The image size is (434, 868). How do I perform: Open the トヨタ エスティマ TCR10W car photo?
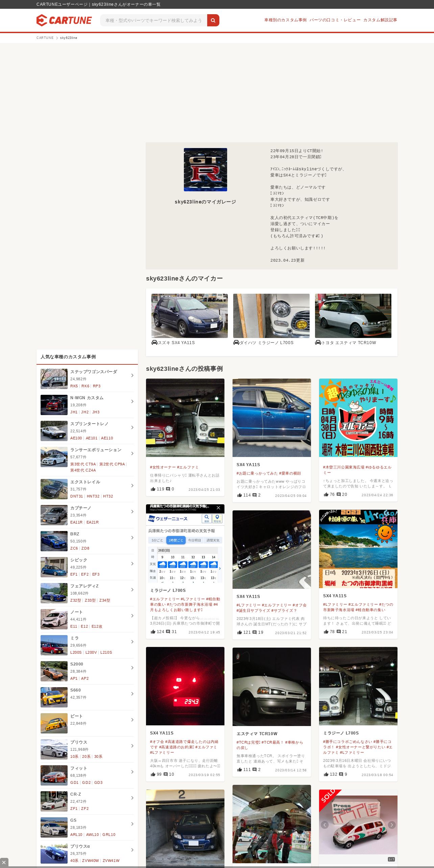[353, 316]
